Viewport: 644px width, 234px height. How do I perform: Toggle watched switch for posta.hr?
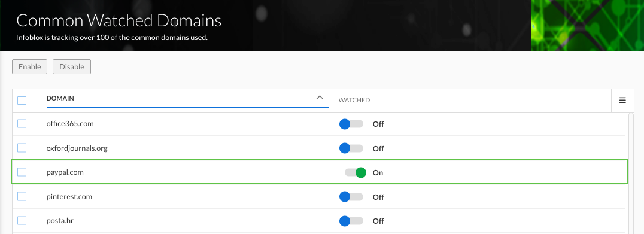351,221
